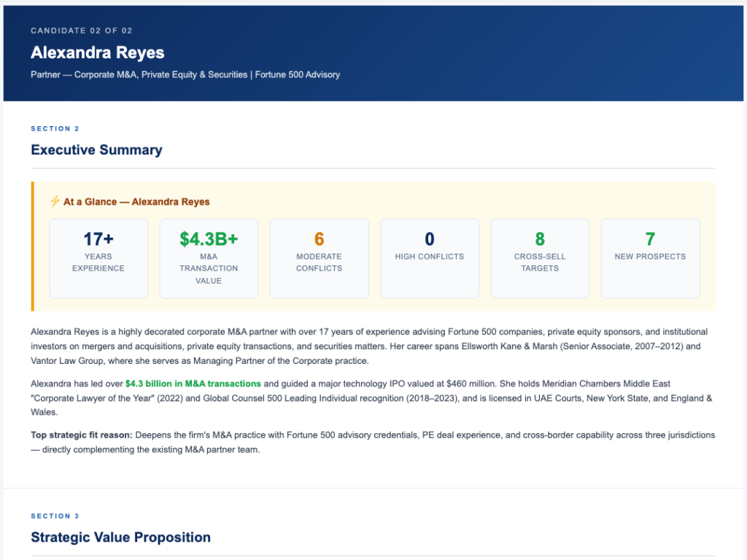
Task: Click 'Vantor Law Group' in the summary
Action: 66,361
